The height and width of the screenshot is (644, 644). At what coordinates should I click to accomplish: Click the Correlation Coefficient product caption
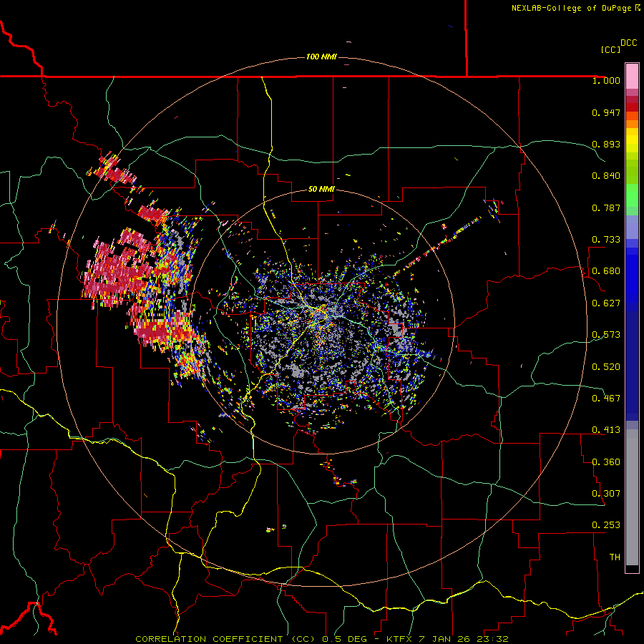click(x=321, y=639)
